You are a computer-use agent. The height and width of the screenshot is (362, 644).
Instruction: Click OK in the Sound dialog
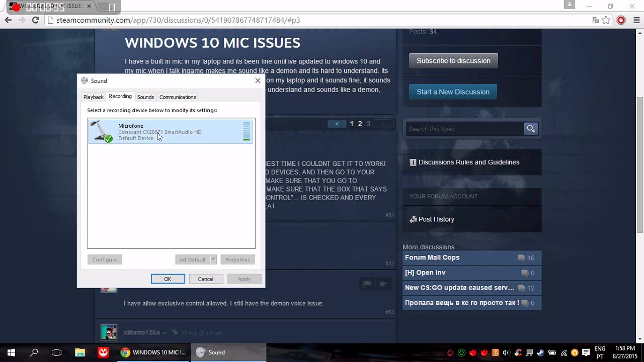point(168,279)
